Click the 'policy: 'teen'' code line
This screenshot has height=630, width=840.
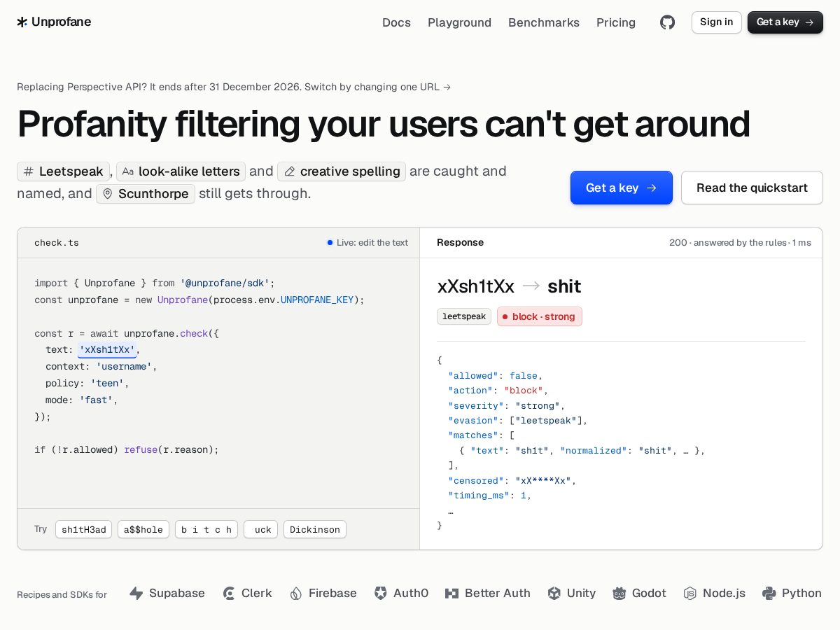[87, 384]
